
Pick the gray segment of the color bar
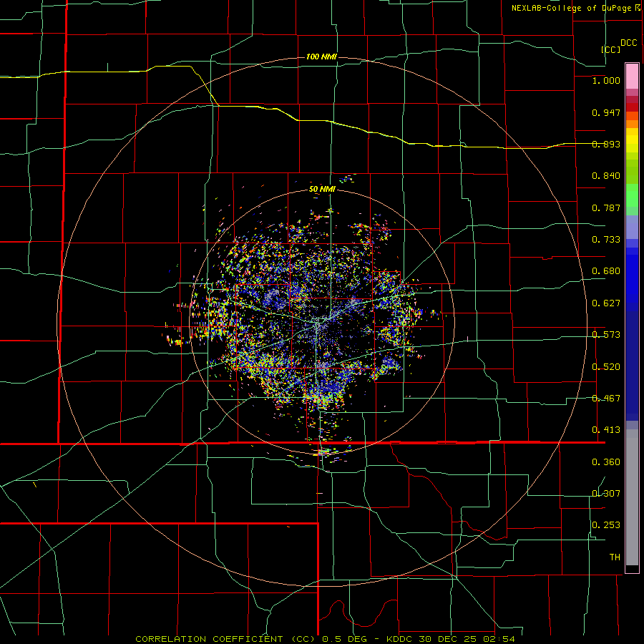632,497
